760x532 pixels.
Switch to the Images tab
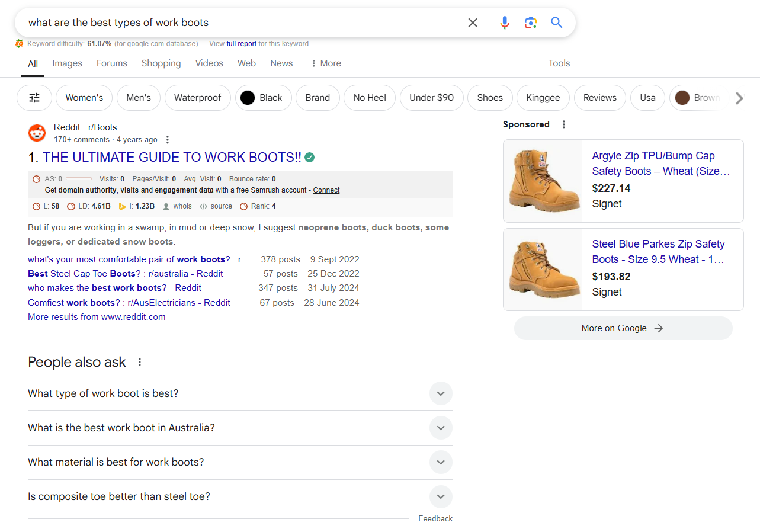pos(67,63)
